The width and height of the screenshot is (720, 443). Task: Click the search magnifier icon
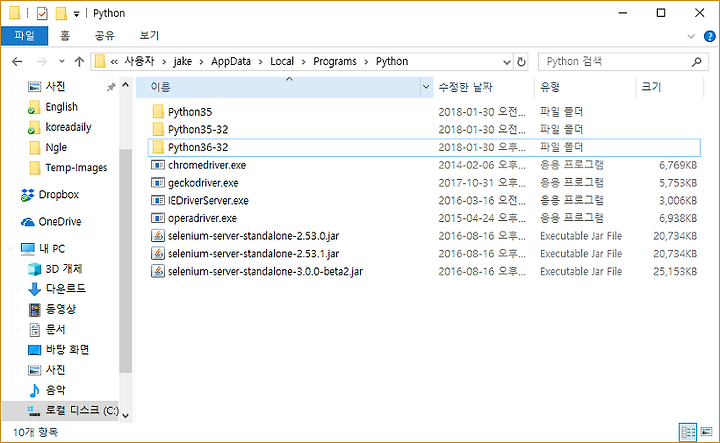pyautogui.click(x=697, y=62)
